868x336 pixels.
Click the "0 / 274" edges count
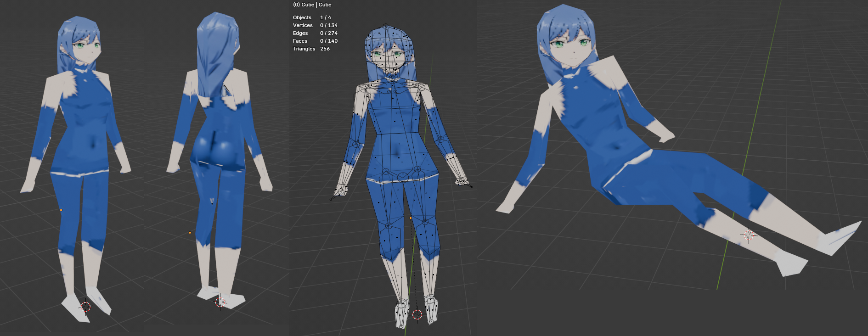[329, 33]
